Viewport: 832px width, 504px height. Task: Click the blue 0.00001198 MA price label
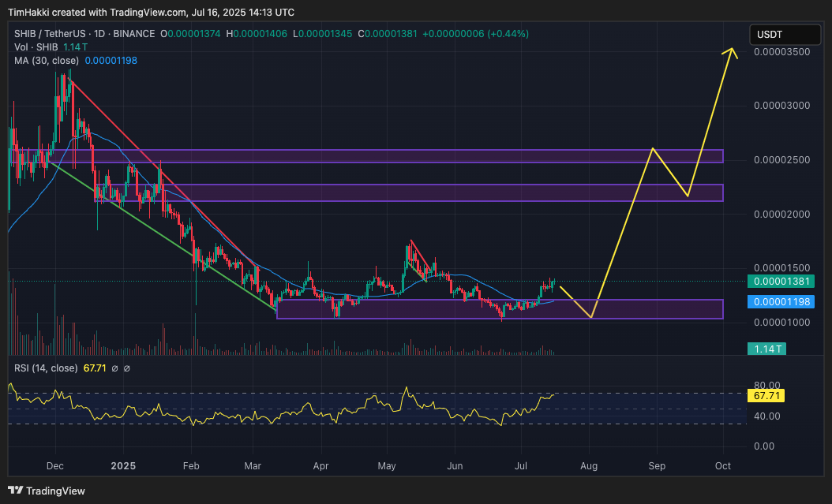[781, 301]
